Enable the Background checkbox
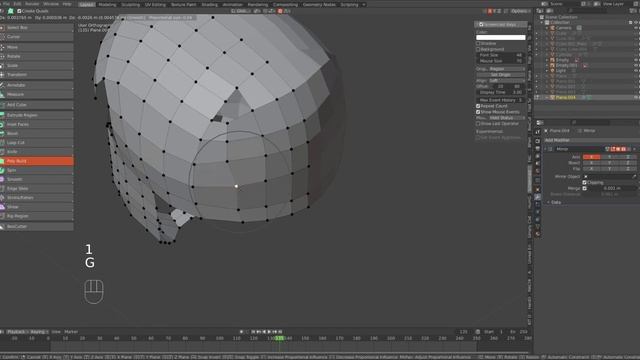This screenshot has height=360, width=640. (478, 49)
